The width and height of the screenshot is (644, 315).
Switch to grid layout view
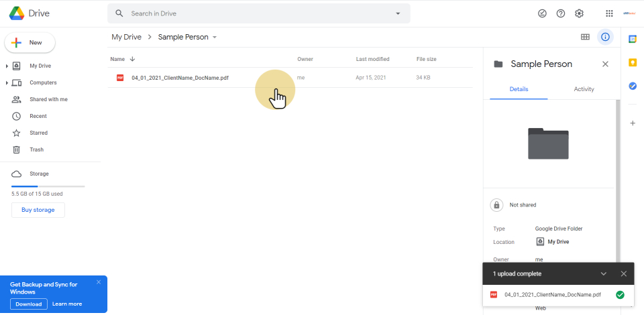[x=585, y=37]
